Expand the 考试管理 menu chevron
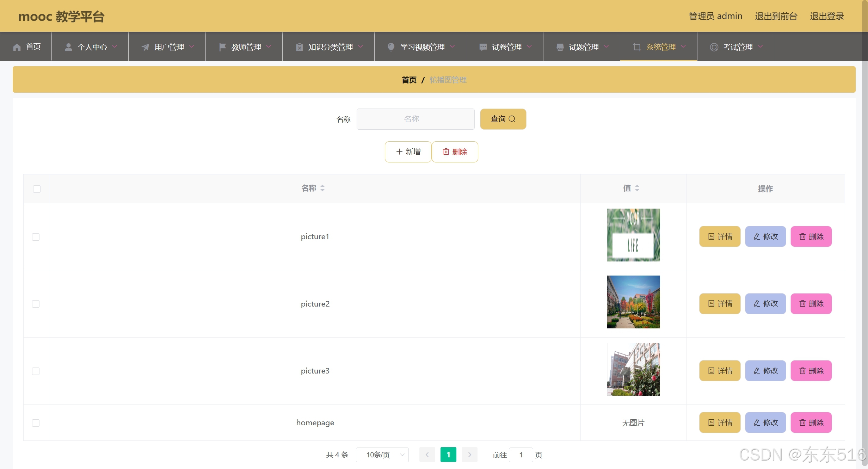 point(760,47)
